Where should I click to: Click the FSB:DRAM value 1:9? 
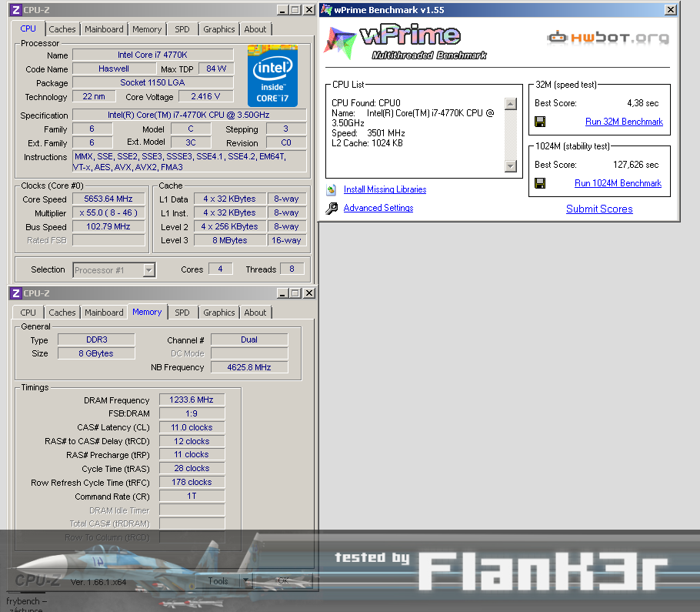point(192,413)
